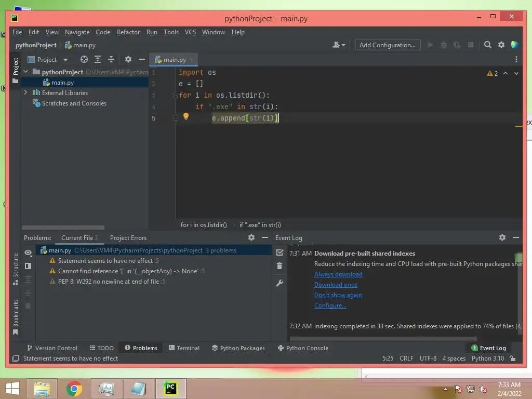Open Problems panel settings gear
532x399 pixels.
[x=251, y=237]
